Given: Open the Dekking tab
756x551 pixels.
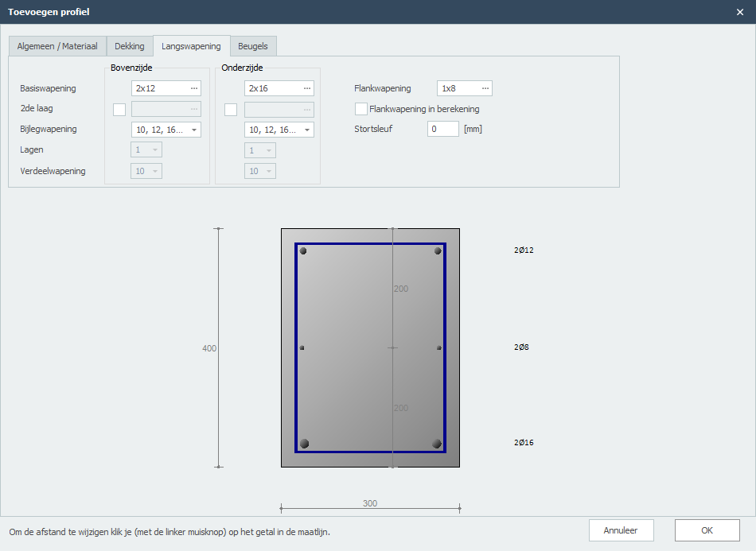Looking at the screenshot, I should coord(129,46).
